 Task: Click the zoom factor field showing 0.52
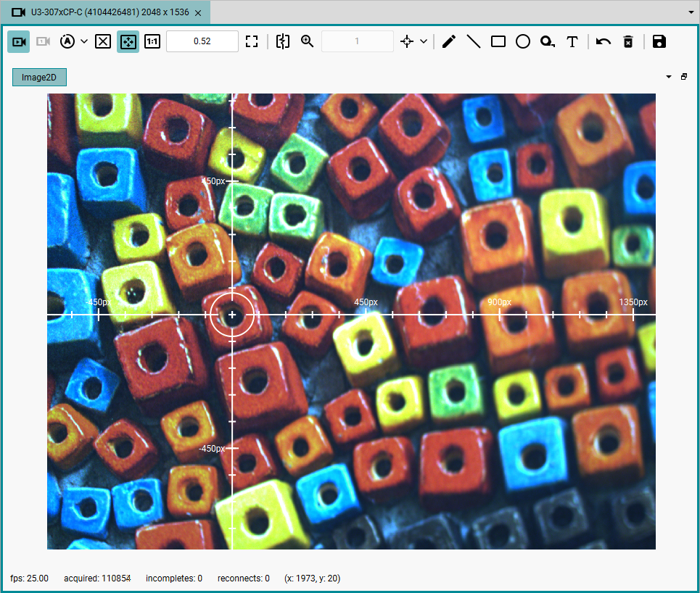click(202, 41)
